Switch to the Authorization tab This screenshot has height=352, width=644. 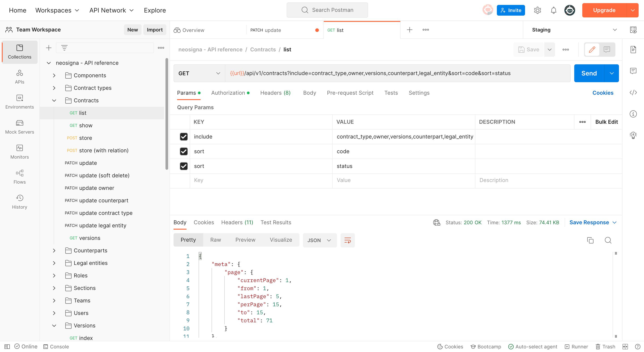(228, 93)
